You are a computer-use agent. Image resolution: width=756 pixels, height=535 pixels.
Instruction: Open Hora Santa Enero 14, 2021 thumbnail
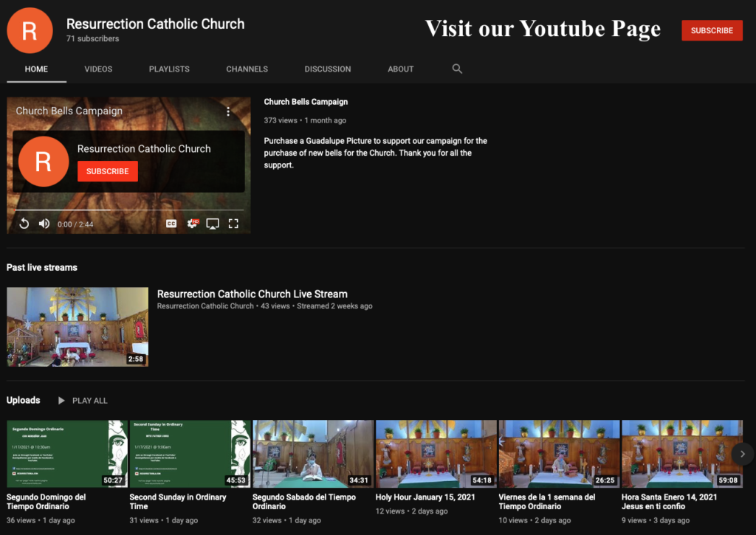(681, 454)
